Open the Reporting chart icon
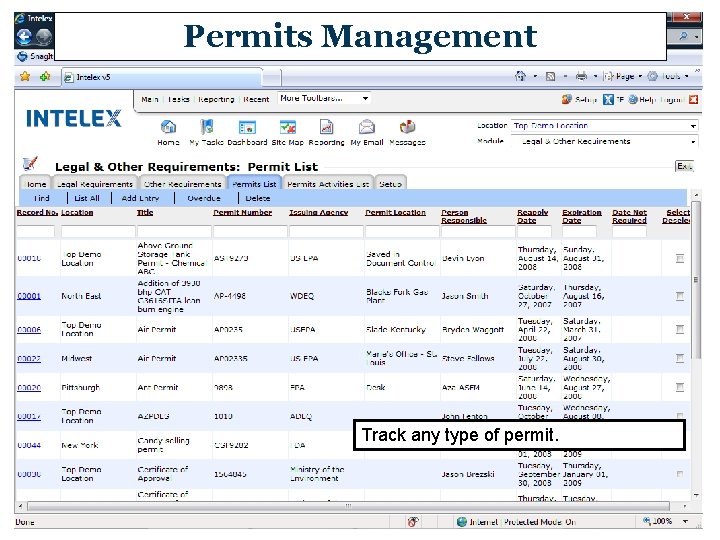Screen dimensions: 720x540 pos(326,127)
